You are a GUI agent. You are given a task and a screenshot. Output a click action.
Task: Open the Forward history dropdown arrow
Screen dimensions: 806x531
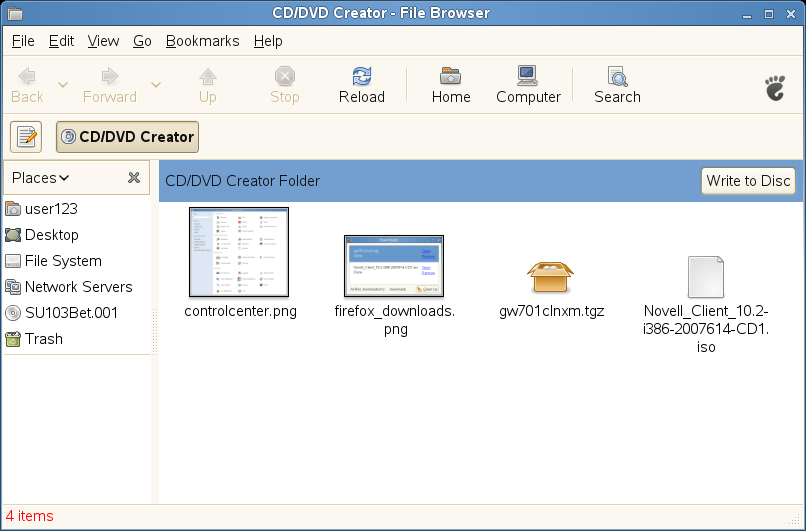156,85
